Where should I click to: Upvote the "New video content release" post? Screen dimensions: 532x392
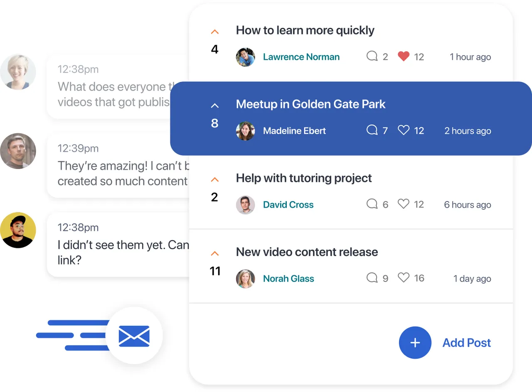click(x=214, y=253)
